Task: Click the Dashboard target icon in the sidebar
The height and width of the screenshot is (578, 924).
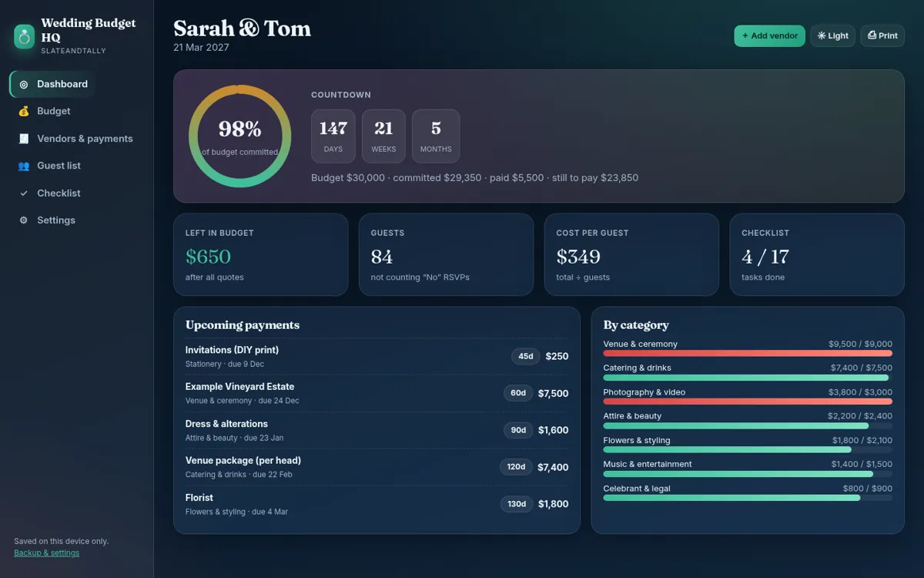Action: pos(24,84)
